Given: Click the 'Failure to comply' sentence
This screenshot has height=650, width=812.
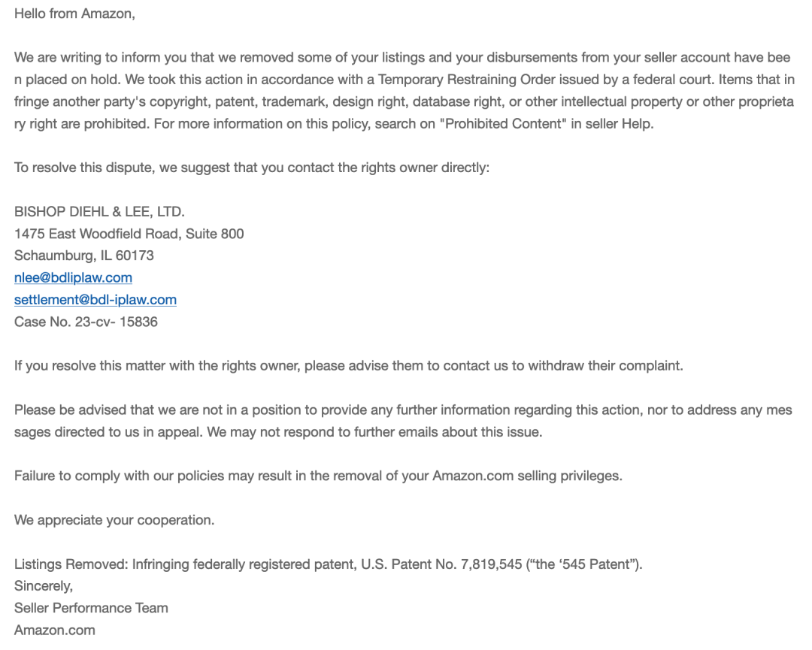Looking at the screenshot, I should click(318, 476).
